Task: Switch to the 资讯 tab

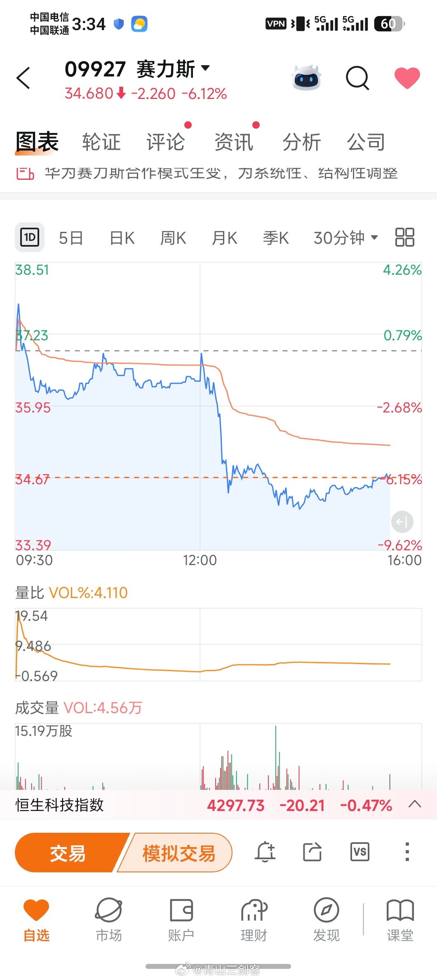Action: [x=234, y=142]
